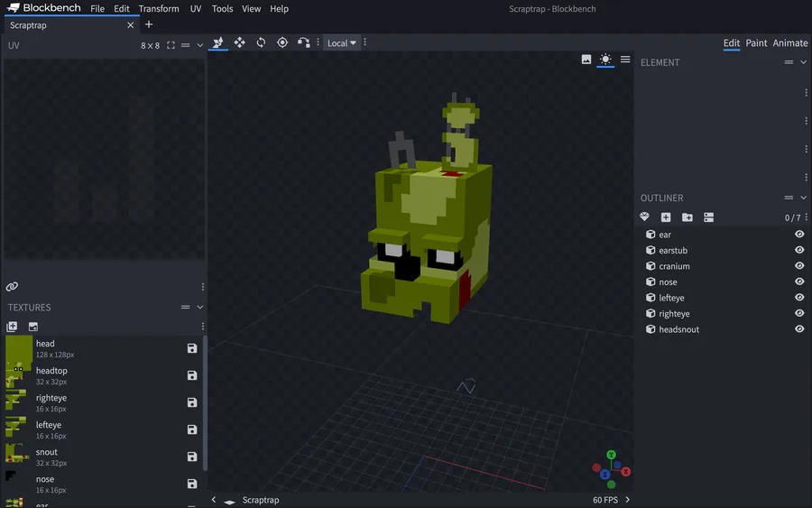The image size is (812, 508).
Task: Select the head texture thumbnail
Action: (x=19, y=348)
